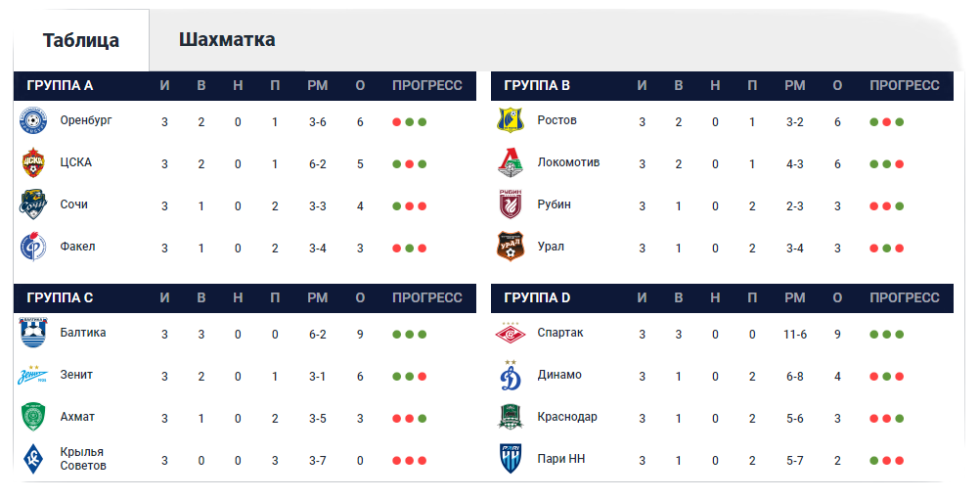
Task: Open the Крылья Советов team link
Action: [x=82, y=458]
